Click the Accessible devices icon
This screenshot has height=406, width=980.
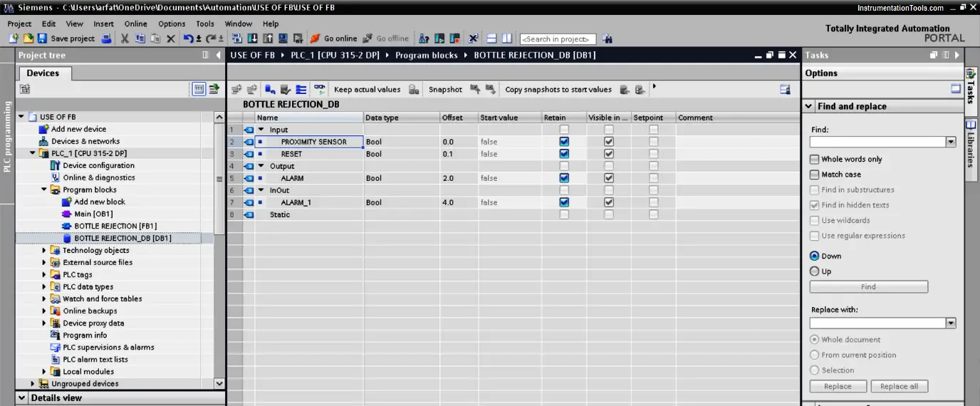424,38
